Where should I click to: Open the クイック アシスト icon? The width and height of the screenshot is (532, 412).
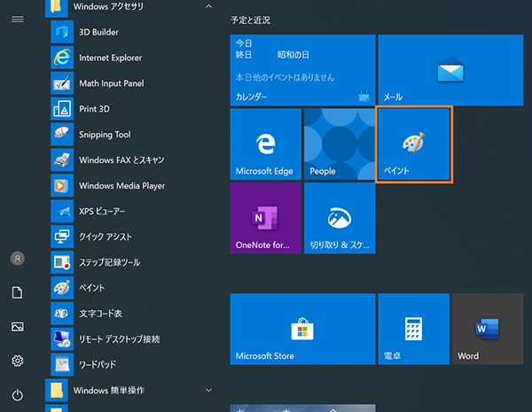pyautogui.click(x=62, y=237)
